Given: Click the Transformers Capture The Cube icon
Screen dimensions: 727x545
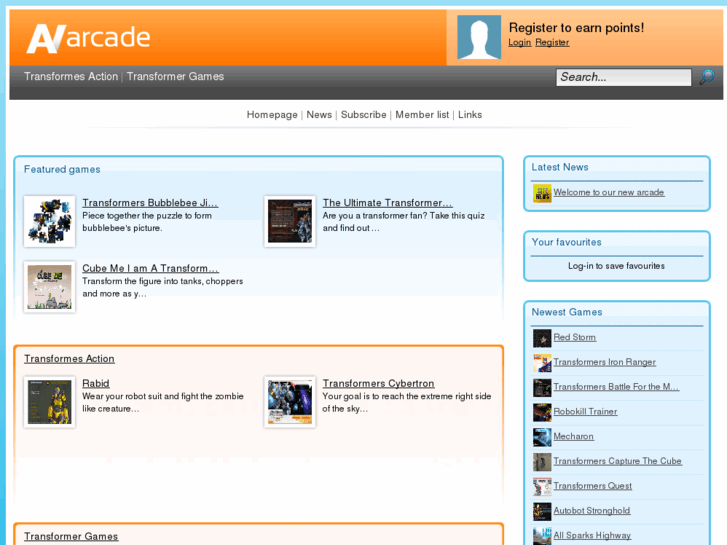Looking at the screenshot, I should click(542, 462).
